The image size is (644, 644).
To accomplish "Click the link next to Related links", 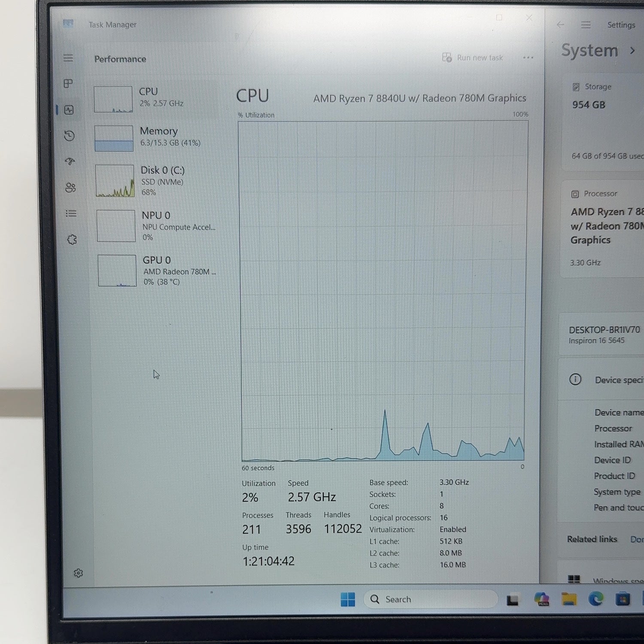I will pyautogui.click(x=637, y=539).
